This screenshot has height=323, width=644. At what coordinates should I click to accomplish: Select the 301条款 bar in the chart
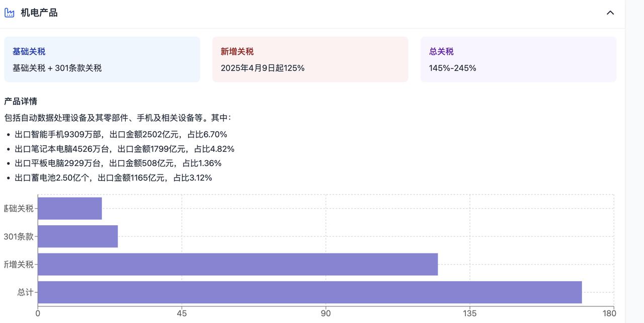pos(78,236)
